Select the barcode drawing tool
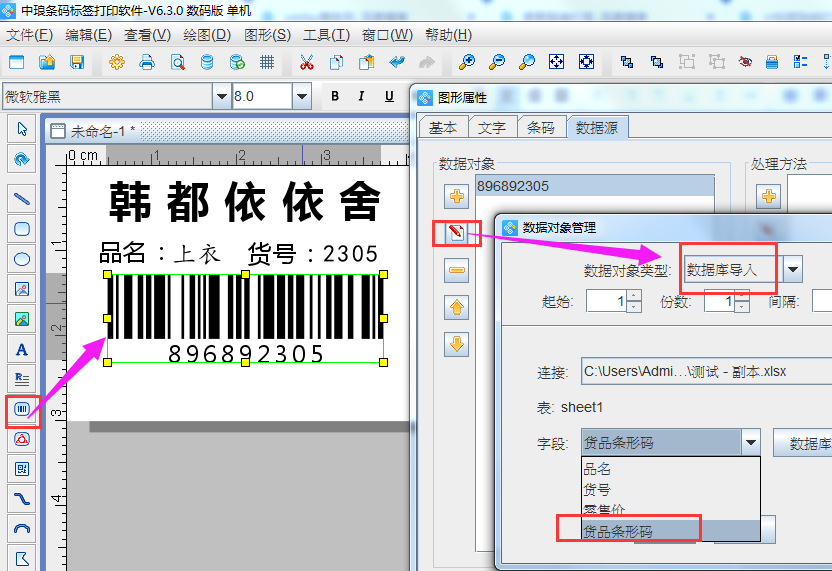 (x=21, y=408)
